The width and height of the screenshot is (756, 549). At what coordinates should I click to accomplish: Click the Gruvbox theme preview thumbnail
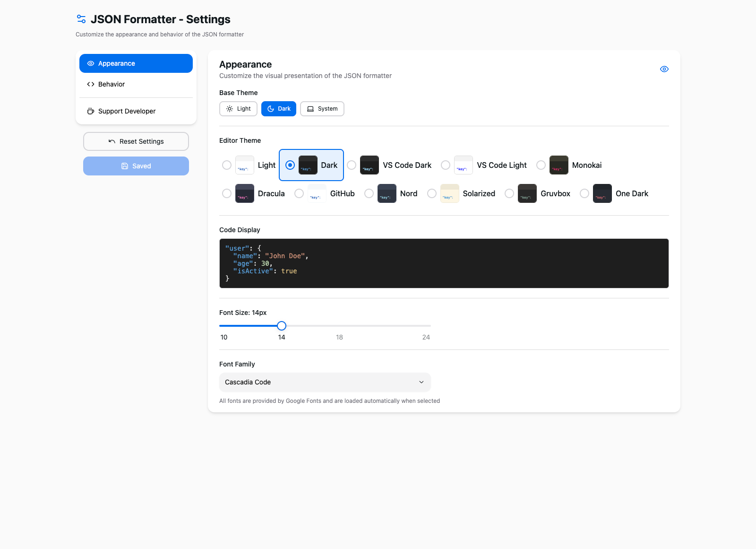click(527, 193)
